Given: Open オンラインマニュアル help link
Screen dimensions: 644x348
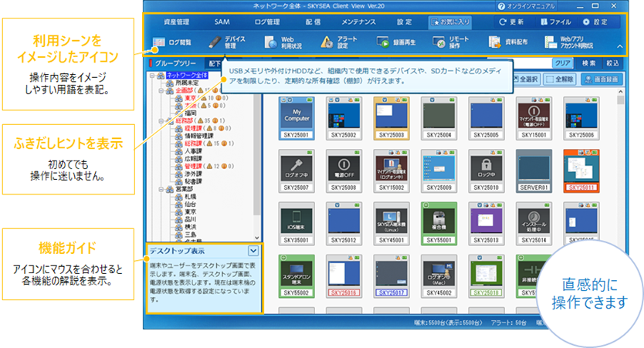Looking at the screenshot, I should 526,6.
